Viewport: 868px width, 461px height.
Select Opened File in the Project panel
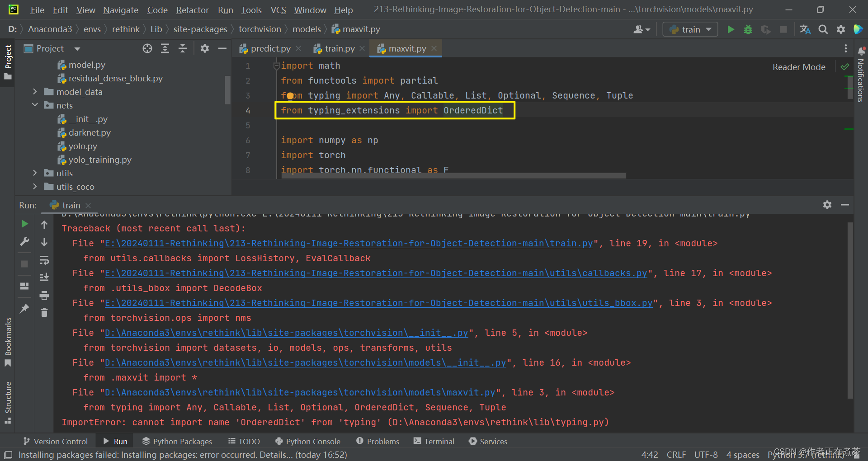[x=147, y=48]
